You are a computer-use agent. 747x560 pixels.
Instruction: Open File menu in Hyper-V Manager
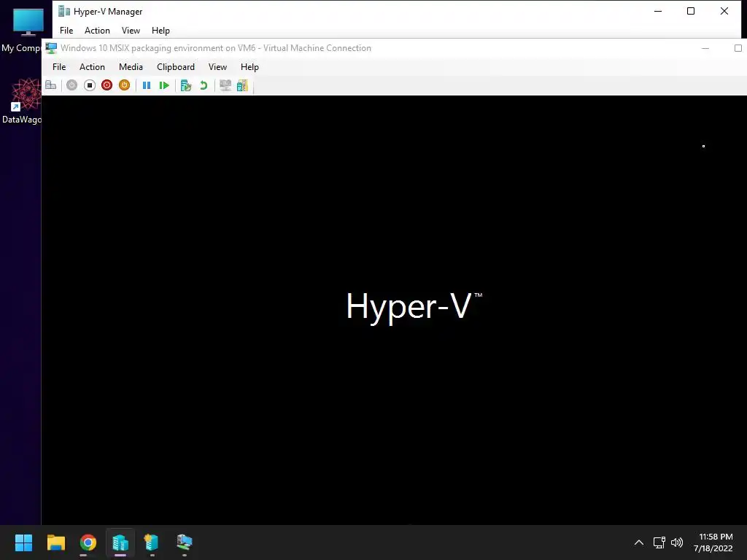click(x=66, y=31)
